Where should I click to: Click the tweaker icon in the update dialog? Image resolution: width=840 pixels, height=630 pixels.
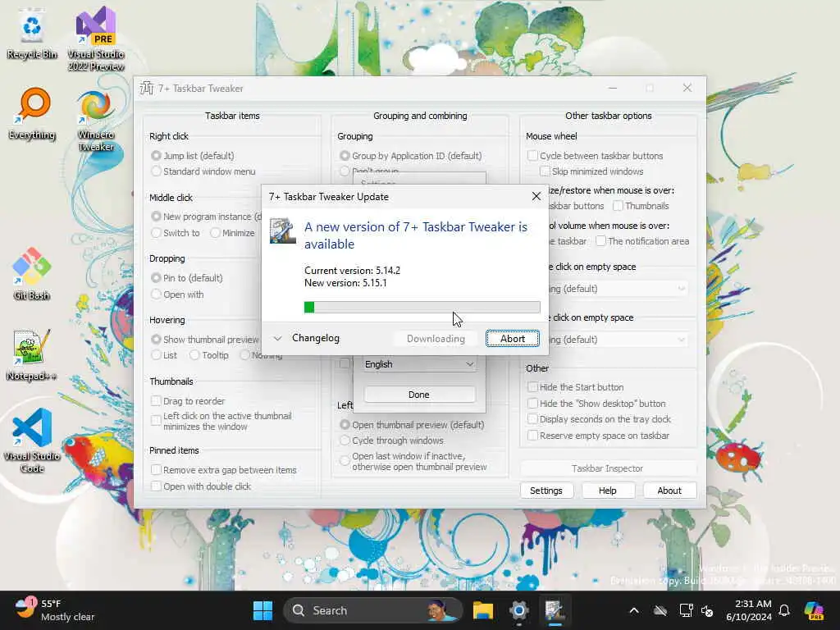[282, 231]
